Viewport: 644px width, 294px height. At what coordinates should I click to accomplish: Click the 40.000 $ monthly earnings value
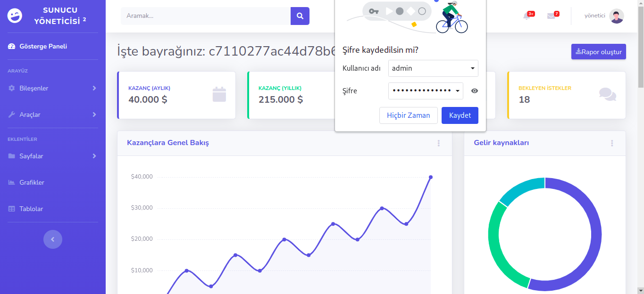pos(148,99)
